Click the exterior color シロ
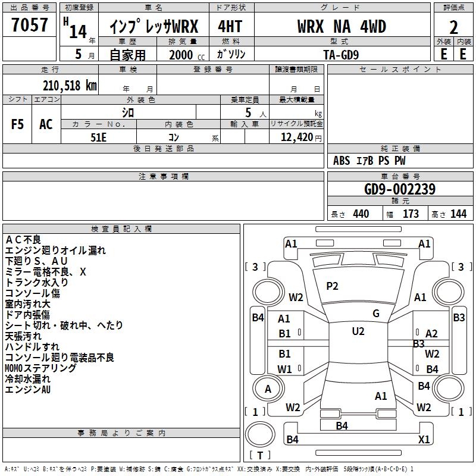Viewport: 476px width, 476px height. tap(128, 112)
